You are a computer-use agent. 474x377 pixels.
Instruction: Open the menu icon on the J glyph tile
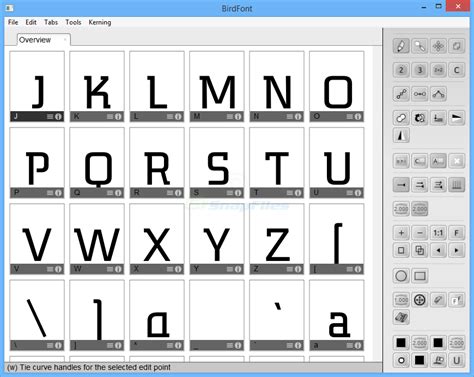tap(50, 117)
